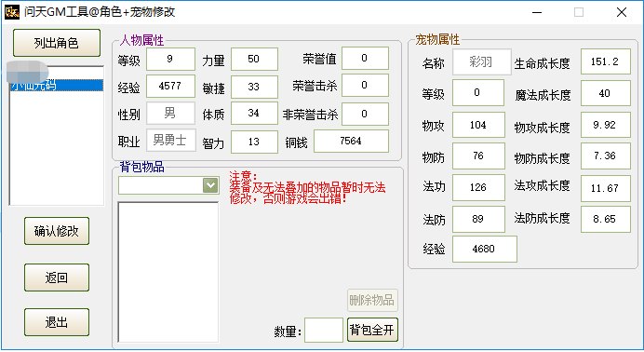Click the 职业 field showing 男勇士
644x352 pixels.
point(171,141)
